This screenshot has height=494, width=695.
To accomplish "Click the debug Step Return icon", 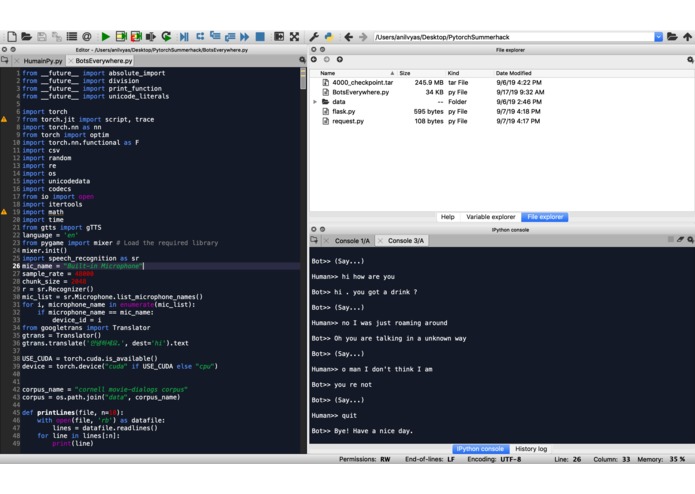I will coord(230,37).
